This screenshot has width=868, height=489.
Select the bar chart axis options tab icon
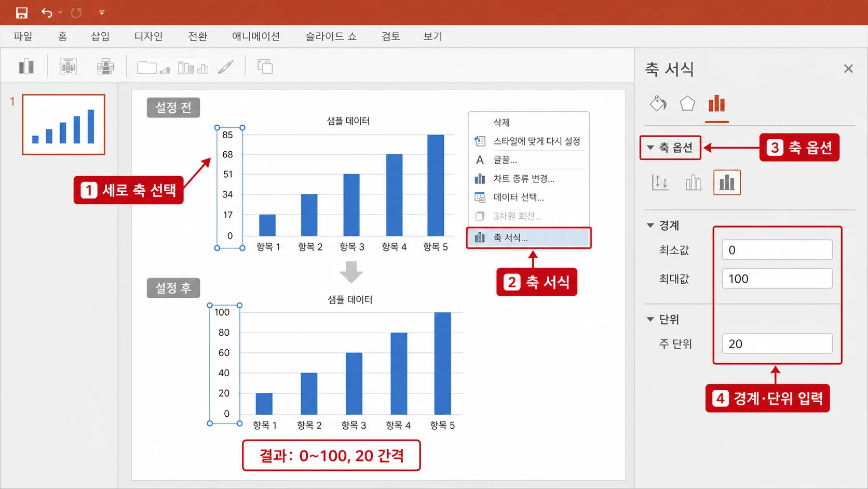[x=717, y=104]
